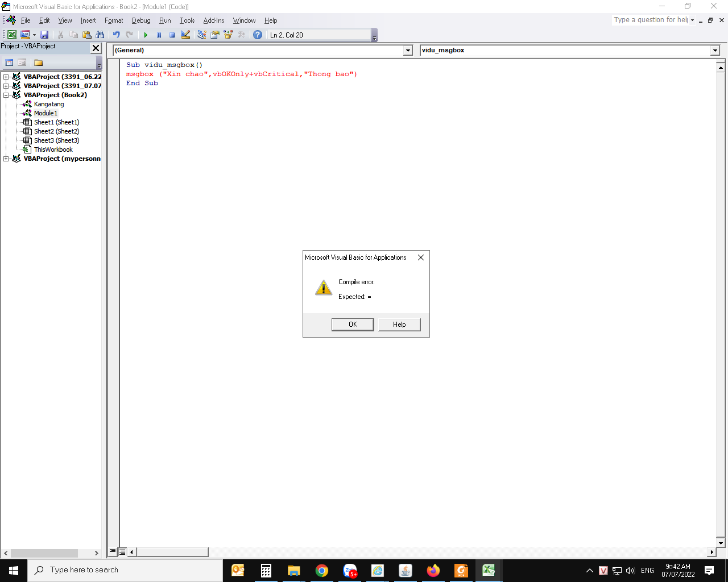The height and width of the screenshot is (582, 728).
Task: Click the View Object icon in Project panel
Action: point(22,63)
